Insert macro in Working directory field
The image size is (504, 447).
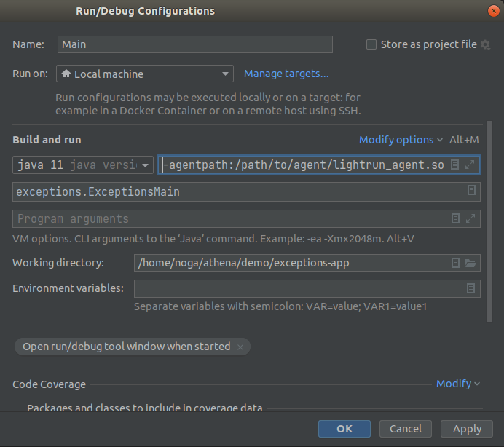[455, 263]
